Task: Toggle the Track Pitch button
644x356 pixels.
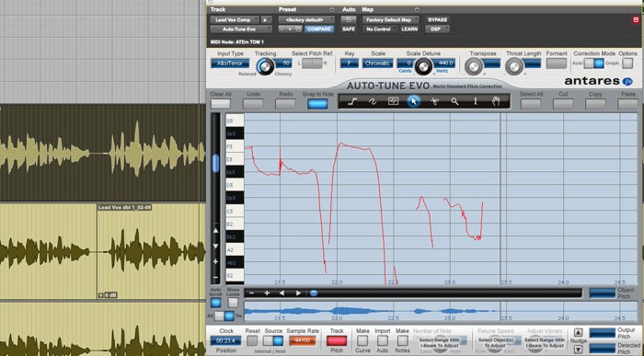Action: point(337,340)
